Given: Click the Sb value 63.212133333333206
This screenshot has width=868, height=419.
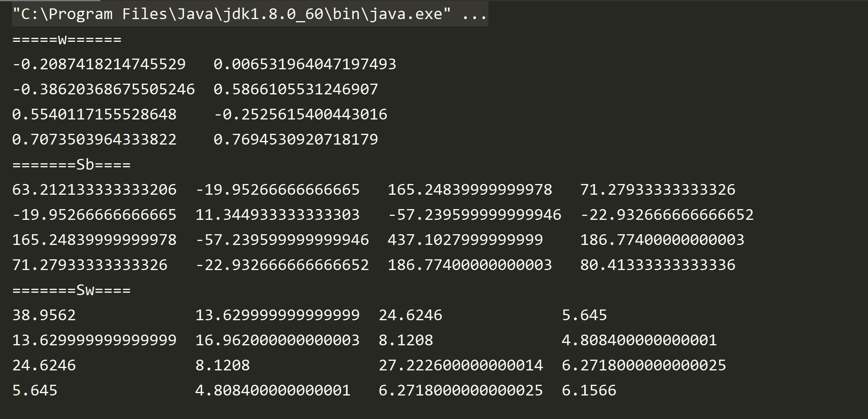Looking at the screenshot, I should 94,190.
